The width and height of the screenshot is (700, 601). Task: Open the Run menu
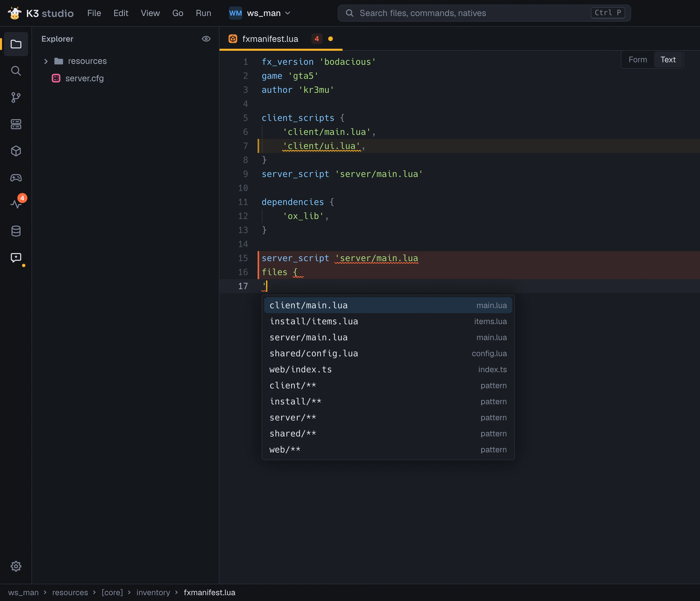click(203, 13)
